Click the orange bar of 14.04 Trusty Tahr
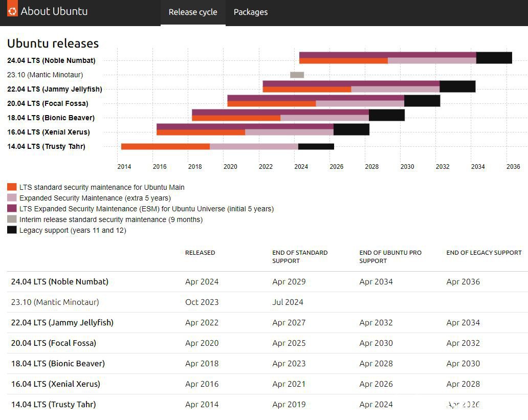 165,146
